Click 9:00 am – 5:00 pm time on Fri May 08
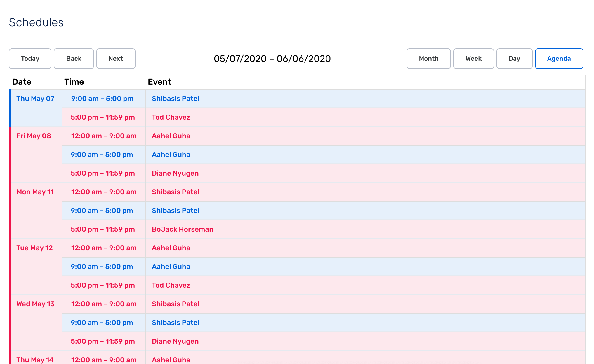 (x=104, y=155)
